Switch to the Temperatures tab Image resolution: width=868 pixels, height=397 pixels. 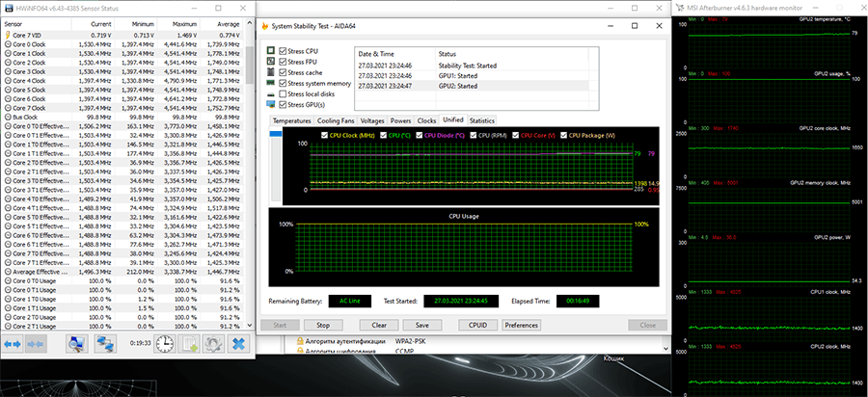(x=291, y=120)
